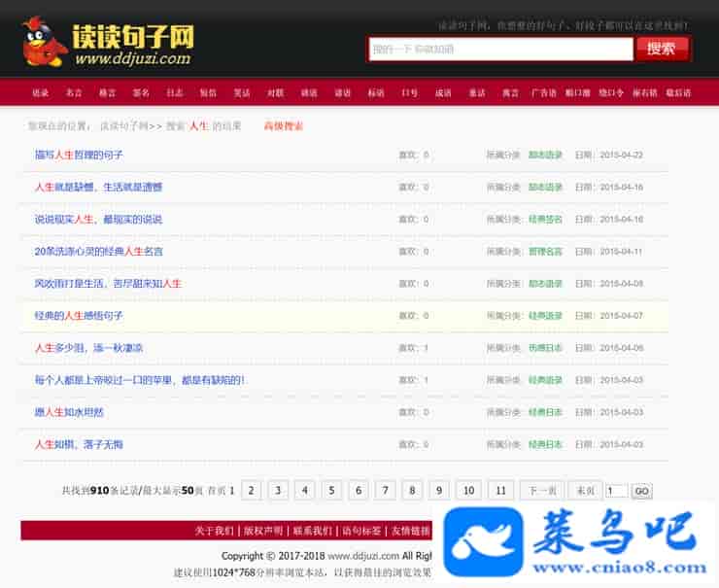The width and height of the screenshot is (719, 588).
Task: Open result 愿人生如水坦然
Action: pos(69,412)
